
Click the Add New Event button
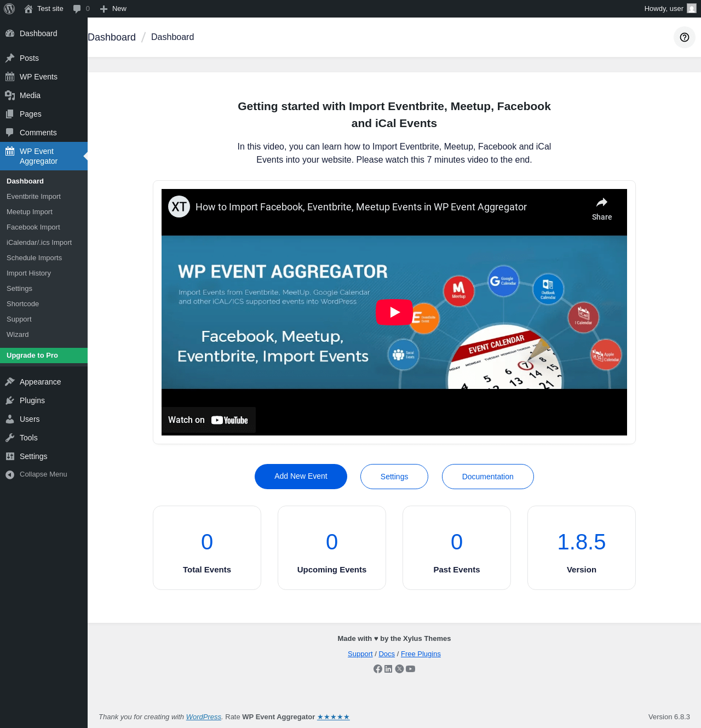coord(301,477)
